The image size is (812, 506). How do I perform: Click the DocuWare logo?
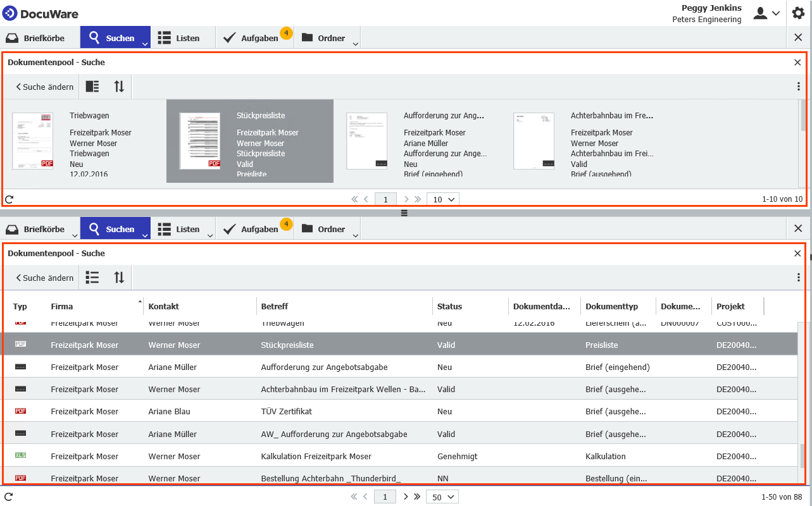tap(41, 13)
